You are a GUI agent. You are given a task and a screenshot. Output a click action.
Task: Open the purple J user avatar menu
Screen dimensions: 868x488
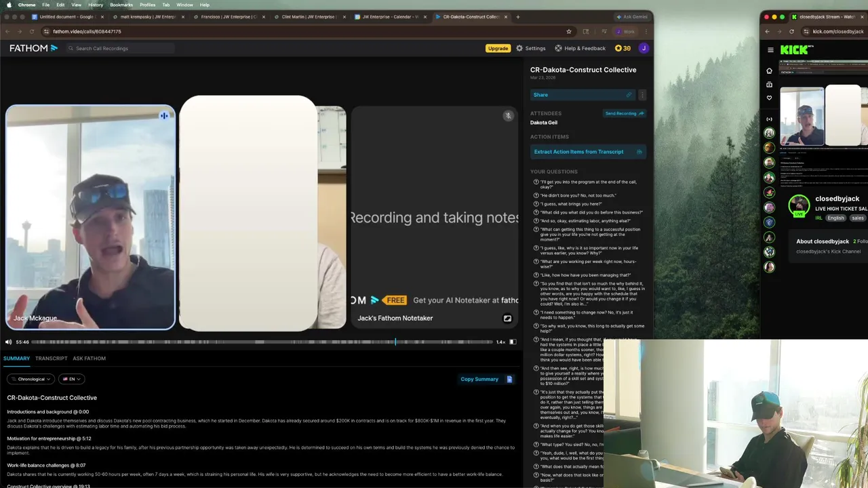coord(644,48)
